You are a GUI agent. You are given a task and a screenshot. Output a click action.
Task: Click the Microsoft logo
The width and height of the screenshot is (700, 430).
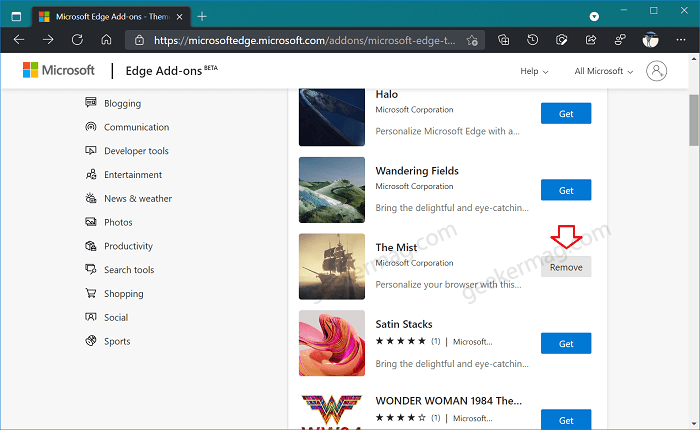pos(58,70)
